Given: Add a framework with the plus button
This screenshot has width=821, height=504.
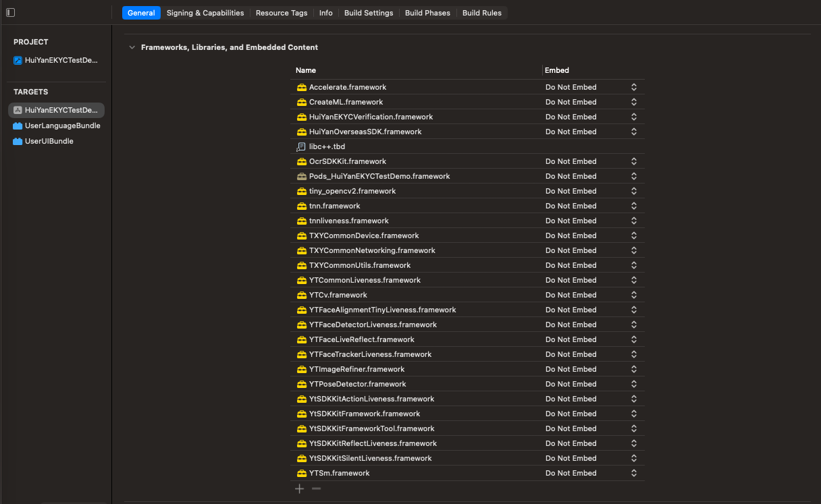Looking at the screenshot, I should click(300, 488).
